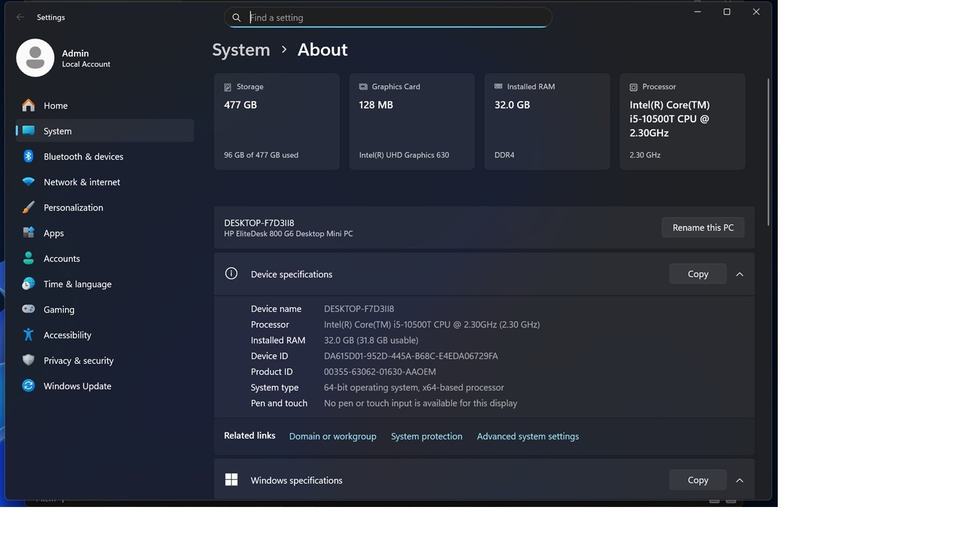
Task: Click the Device specifications info icon
Action: pos(231,274)
